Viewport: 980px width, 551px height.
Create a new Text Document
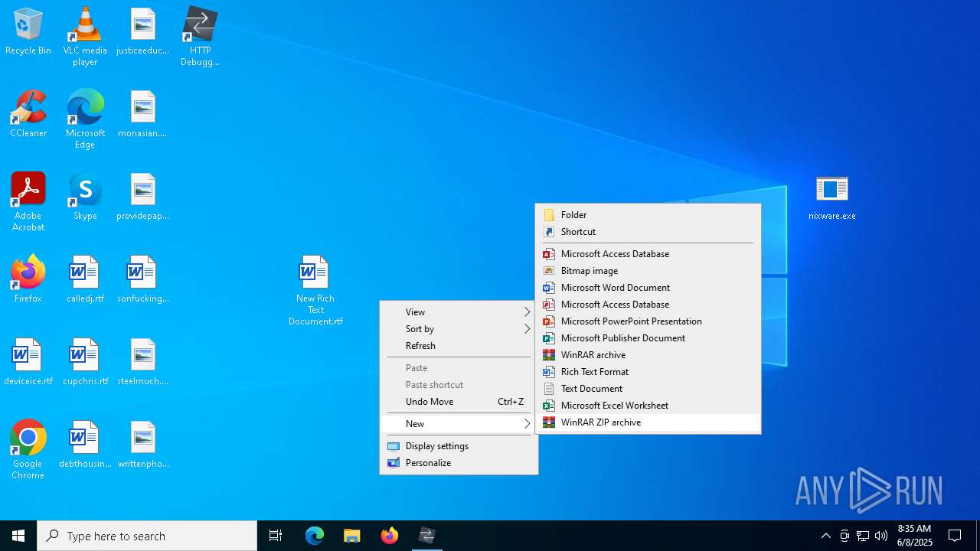click(x=648, y=388)
